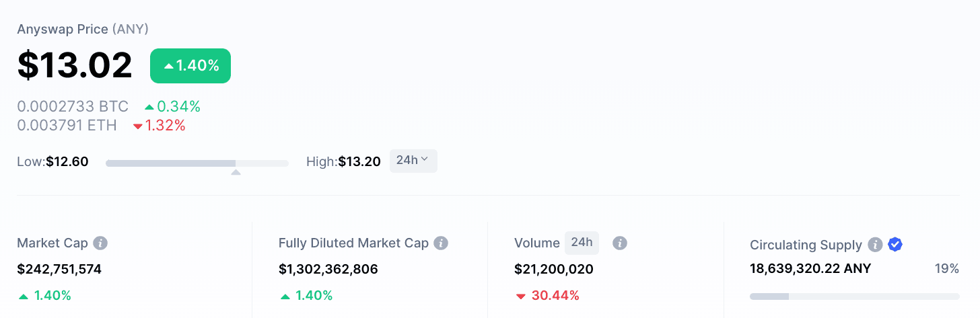Click the Market Cap value $242,751,574

click(x=59, y=270)
